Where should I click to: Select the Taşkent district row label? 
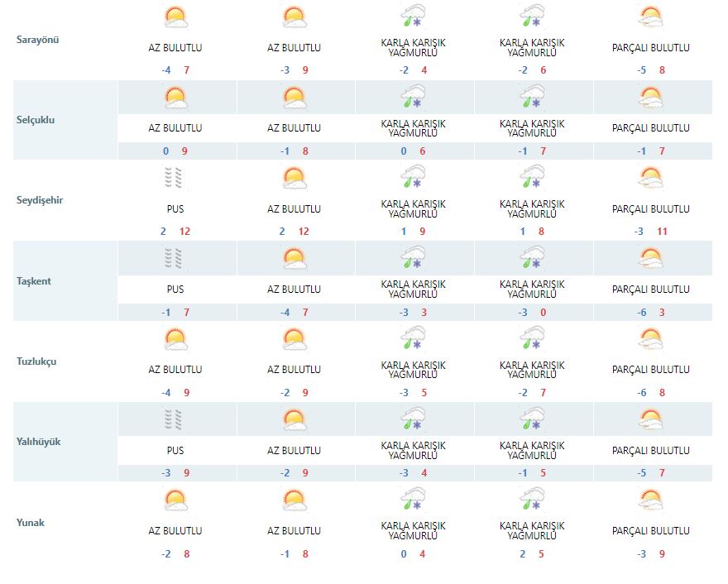34,281
